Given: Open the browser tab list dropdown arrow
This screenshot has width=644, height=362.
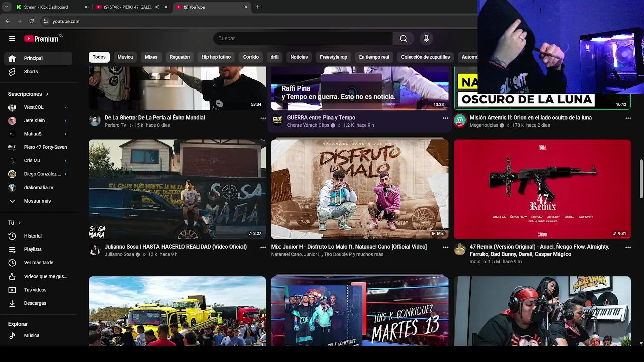Looking at the screenshot, I should click(7, 7).
